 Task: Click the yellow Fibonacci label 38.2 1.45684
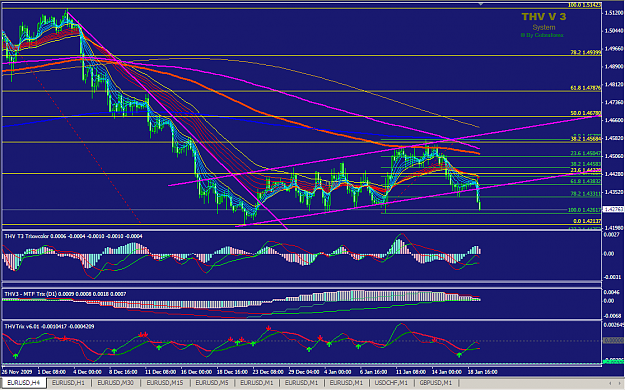click(x=586, y=139)
